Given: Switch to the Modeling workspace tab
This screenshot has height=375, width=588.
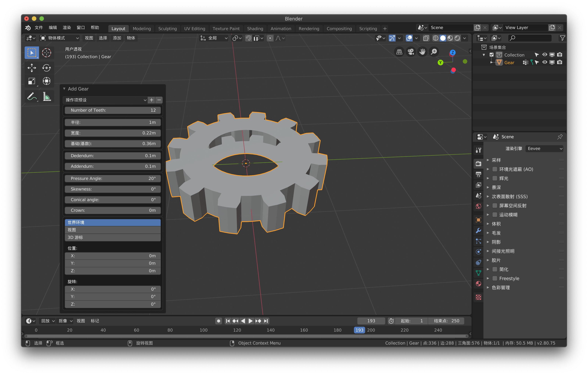Looking at the screenshot, I should click(x=142, y=29).
